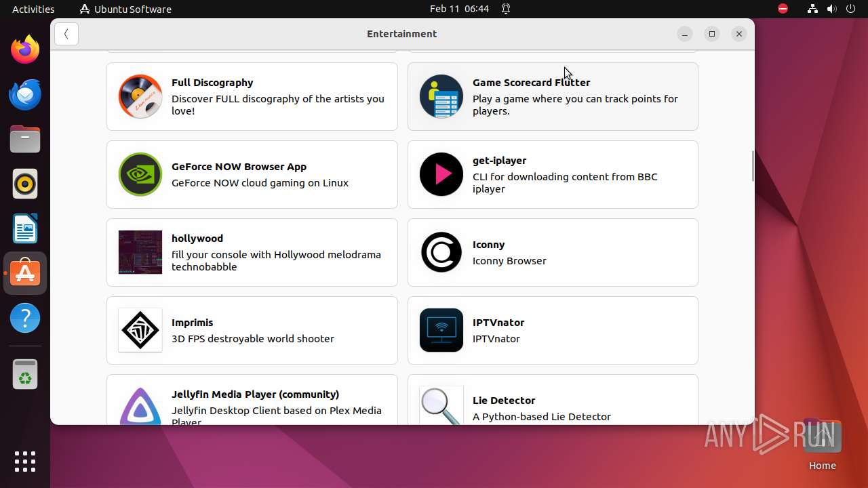The image size is (868, 488).
Task: Click the Iconny Browser description
Action: [x=509, y=261]
